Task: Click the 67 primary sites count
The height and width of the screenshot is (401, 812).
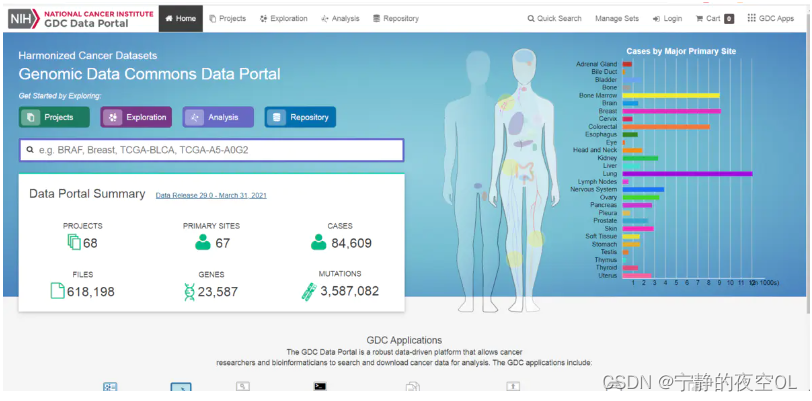Action: (223, 243)
